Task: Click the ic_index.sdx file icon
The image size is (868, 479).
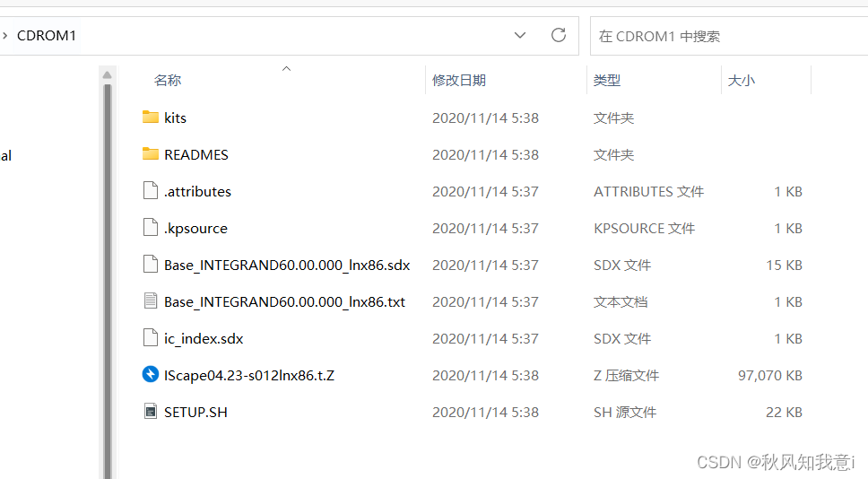Action: point(150,338)
